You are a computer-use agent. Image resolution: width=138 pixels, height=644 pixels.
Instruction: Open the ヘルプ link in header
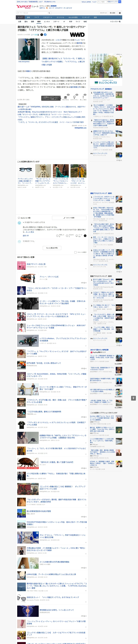point(94,2)
